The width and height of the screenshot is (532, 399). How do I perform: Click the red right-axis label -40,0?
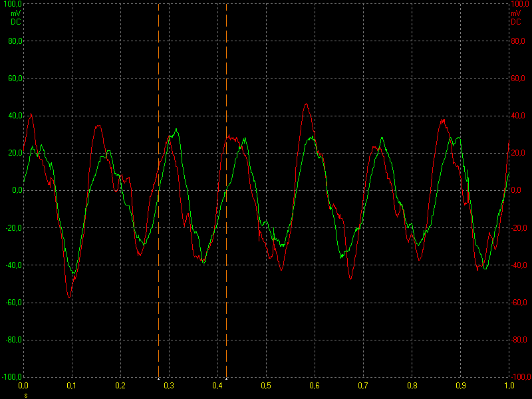coord(519,265)
